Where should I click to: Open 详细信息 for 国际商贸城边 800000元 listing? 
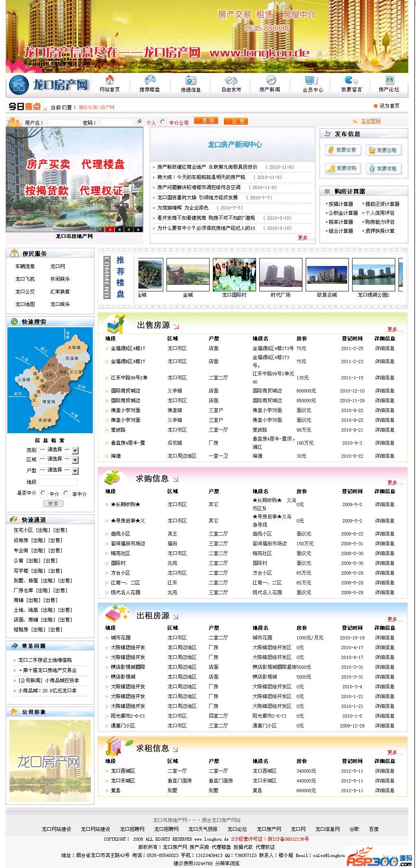[x=385, y=391]
